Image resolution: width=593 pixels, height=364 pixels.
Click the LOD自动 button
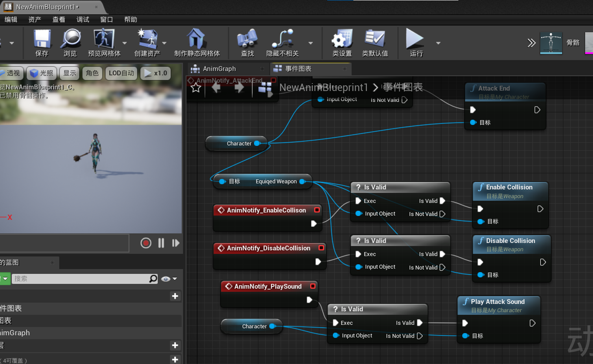pyautogui.click(x=122, y=73)
